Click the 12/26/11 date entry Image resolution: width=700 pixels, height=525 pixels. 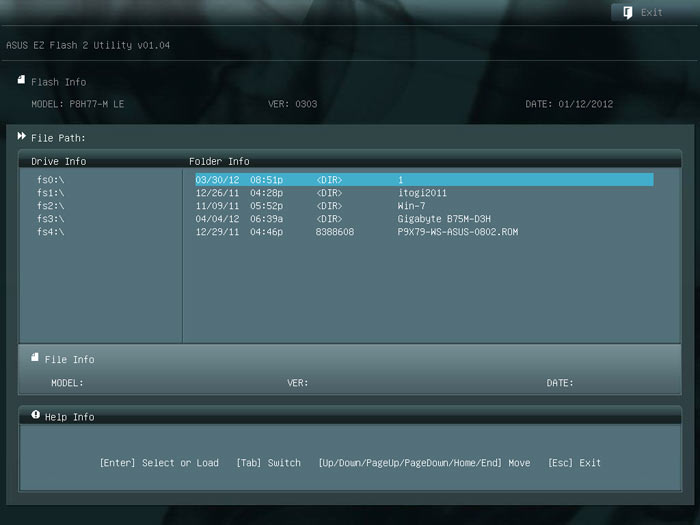tap(217, 193)
